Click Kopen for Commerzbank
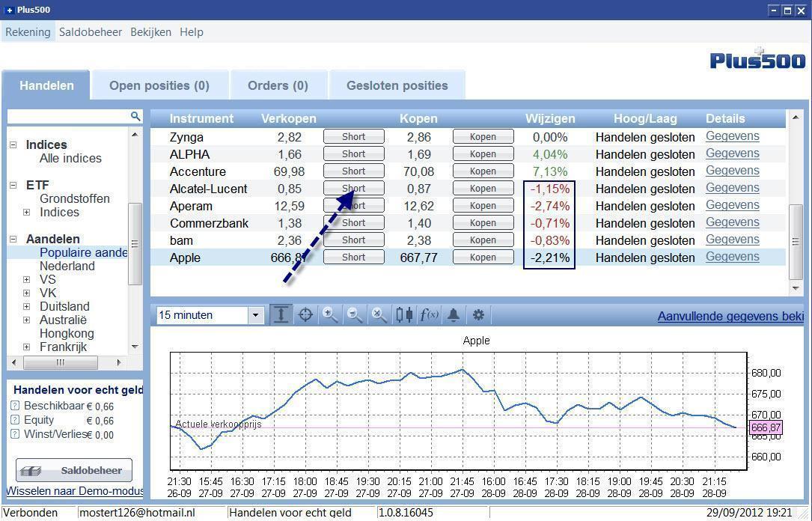812x521 pixels. (x=483, y=222)
